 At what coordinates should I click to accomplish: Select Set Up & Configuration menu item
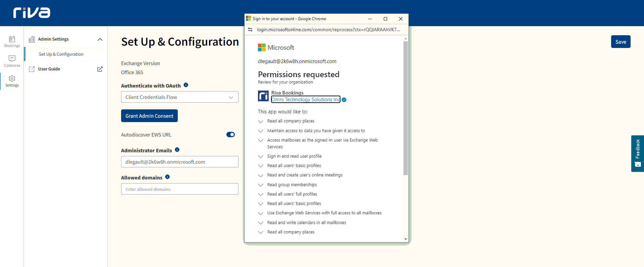point(61,54)
